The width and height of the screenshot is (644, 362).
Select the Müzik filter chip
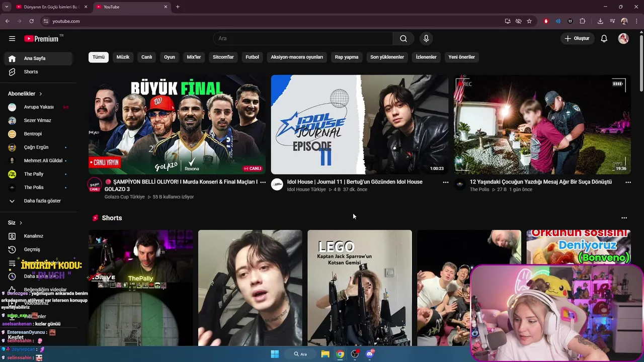pyautogui.click(x=123, y=57)
